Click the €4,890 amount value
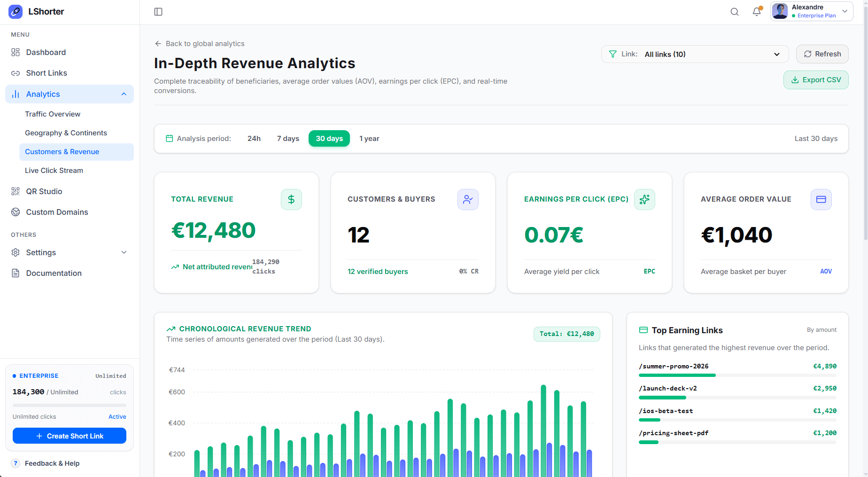Image resolution: width=868 pixels, height=477 pixels. click(x=825, y=366)
